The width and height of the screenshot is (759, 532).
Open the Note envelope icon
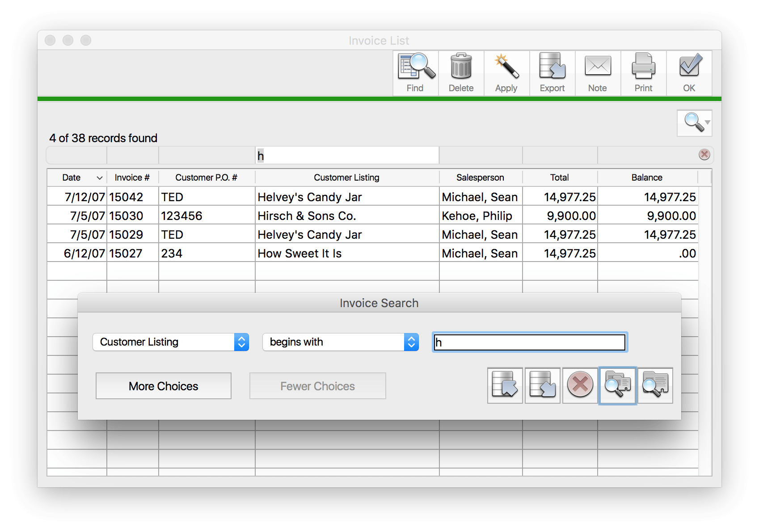pyautogui.click(x=598, y=73)
